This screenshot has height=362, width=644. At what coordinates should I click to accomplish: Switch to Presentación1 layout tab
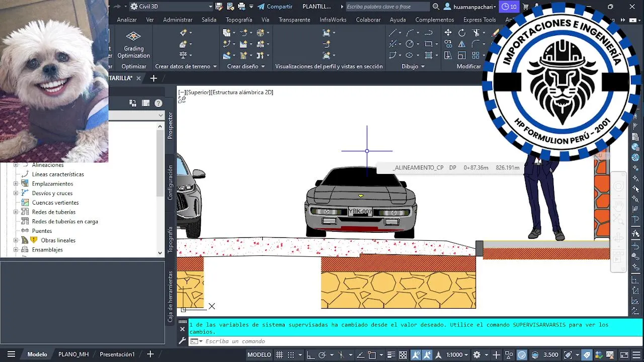(117, 354)
